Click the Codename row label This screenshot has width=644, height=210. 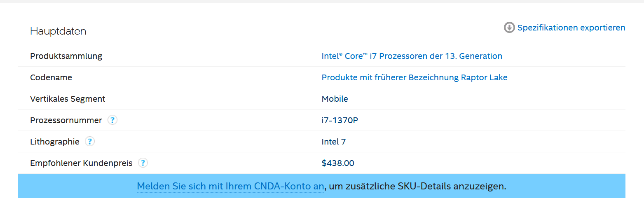(x=51, y=77)
